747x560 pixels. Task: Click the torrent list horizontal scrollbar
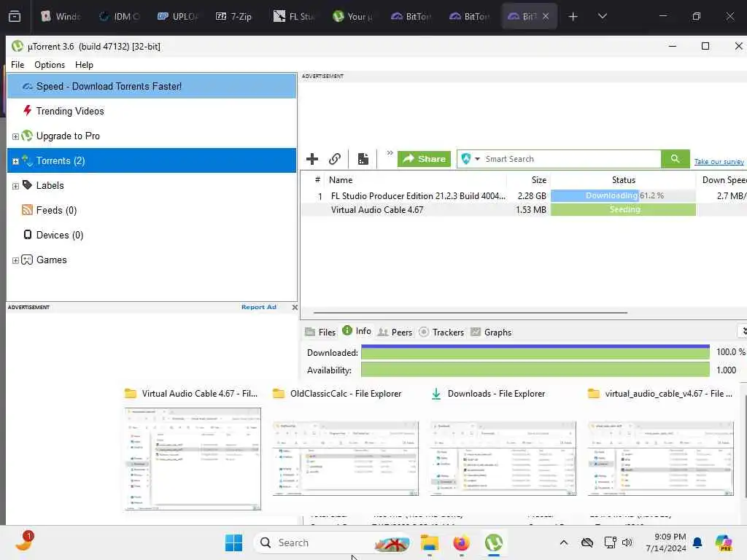[x=471, y=313]
